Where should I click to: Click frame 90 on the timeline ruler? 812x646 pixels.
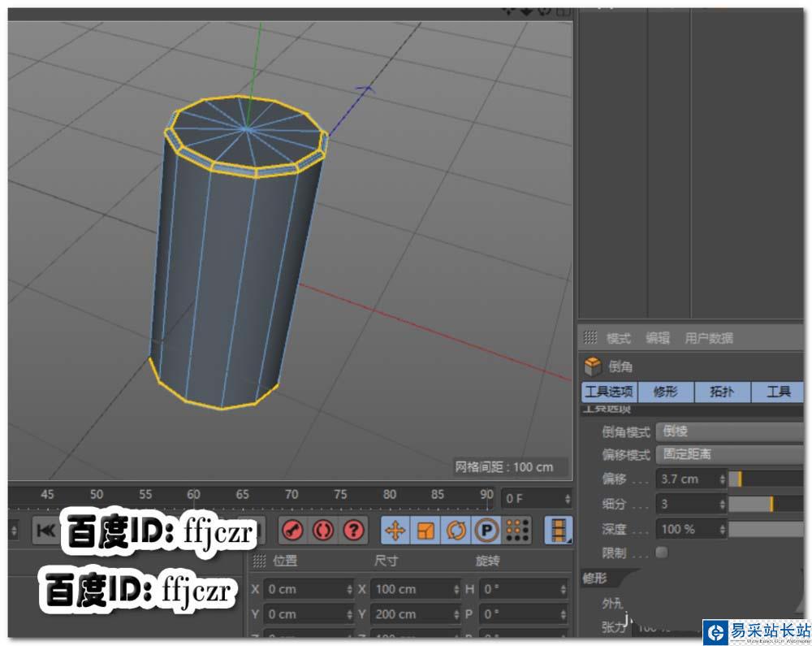click(x=486, y=495)
